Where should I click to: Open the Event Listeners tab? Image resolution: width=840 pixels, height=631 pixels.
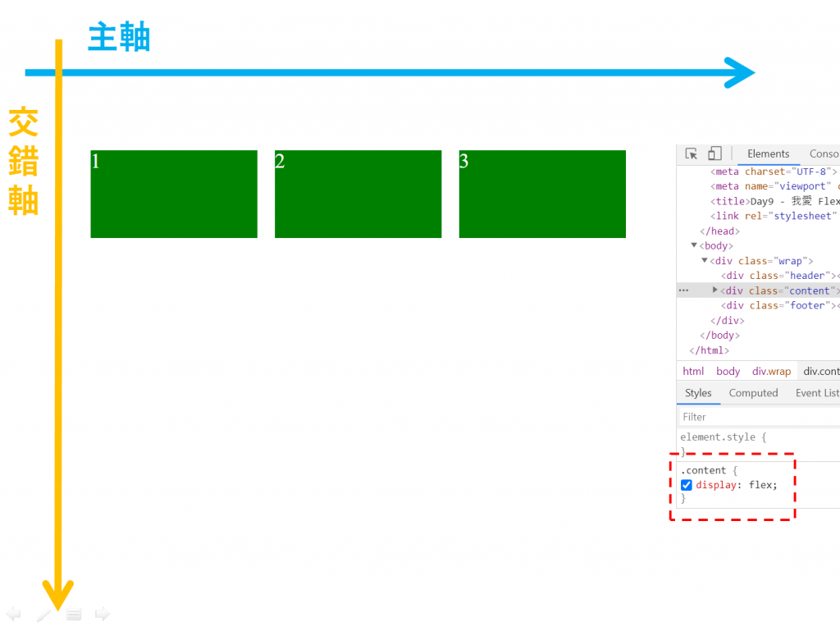[818, 393]
